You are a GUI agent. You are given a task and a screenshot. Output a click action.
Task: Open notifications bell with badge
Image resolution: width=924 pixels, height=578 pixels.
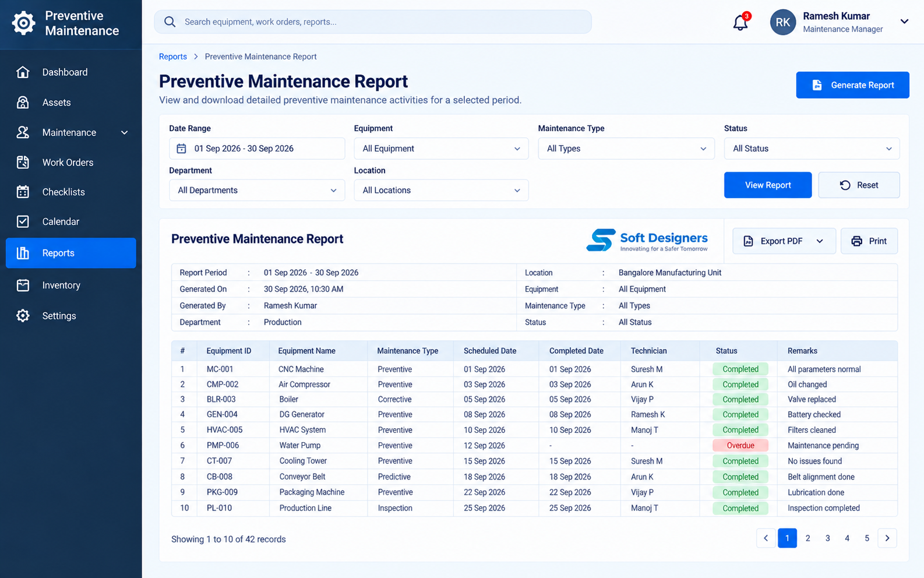point(740,22)
